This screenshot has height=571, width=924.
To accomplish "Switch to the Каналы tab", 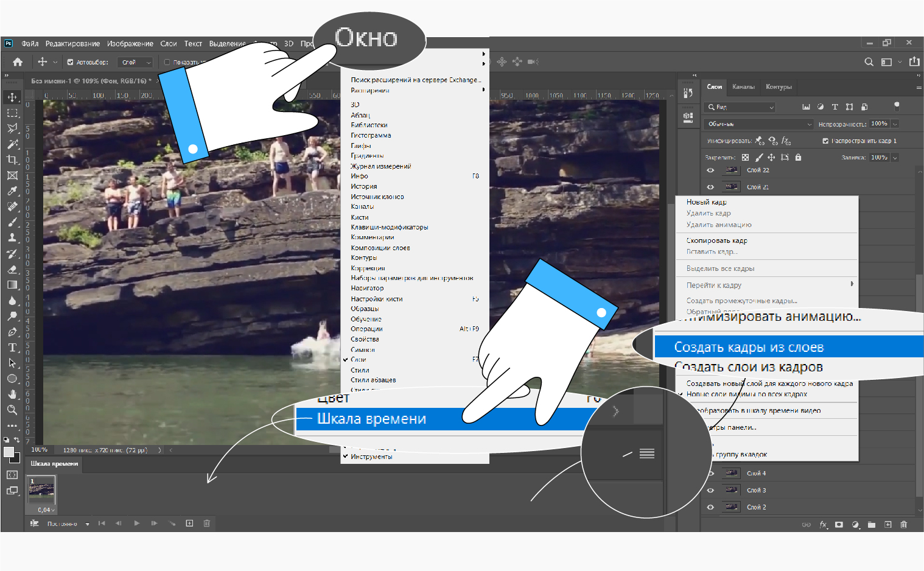I will 743,87.
